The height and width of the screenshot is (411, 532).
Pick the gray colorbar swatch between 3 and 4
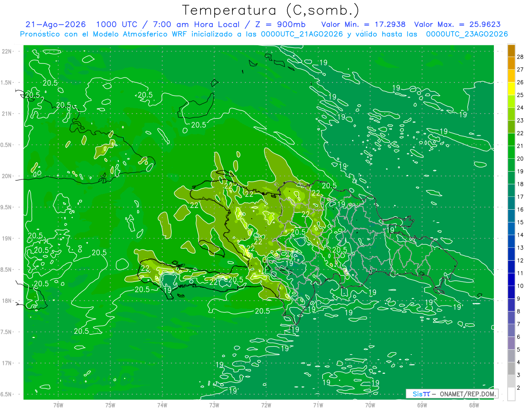511,369
